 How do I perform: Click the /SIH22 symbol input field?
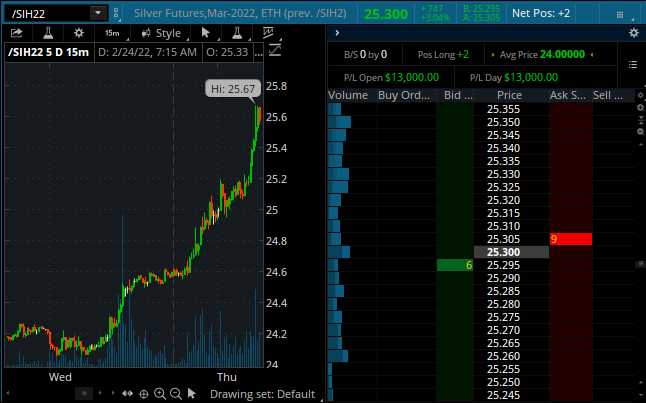point(45,13)
